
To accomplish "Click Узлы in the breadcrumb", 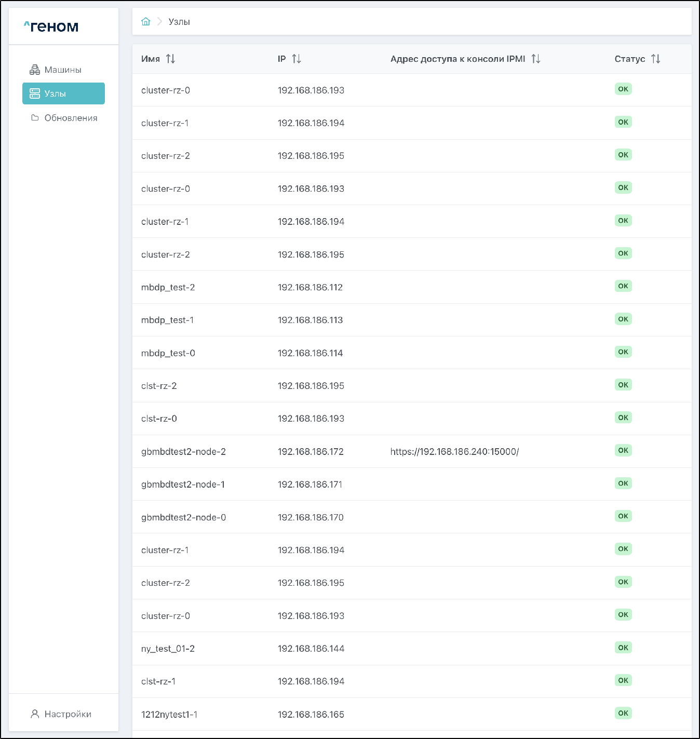I will coord(179,22).
